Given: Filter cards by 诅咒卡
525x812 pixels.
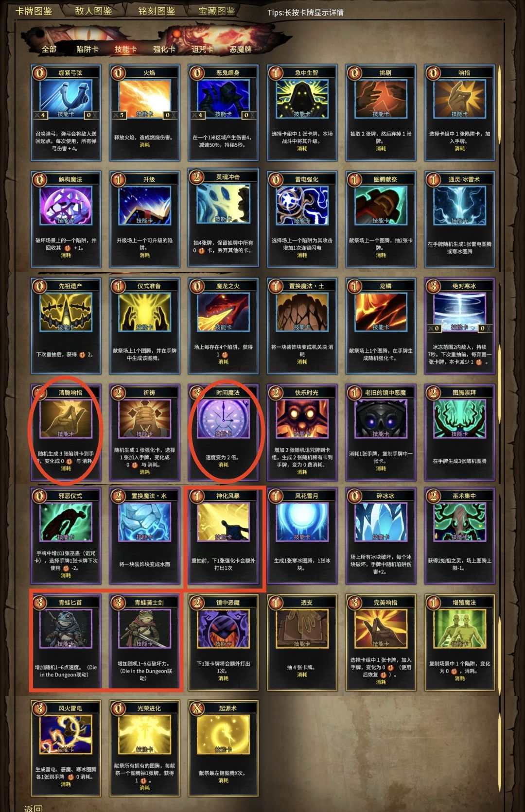Looking at the screenshot, I should [202, 49].
